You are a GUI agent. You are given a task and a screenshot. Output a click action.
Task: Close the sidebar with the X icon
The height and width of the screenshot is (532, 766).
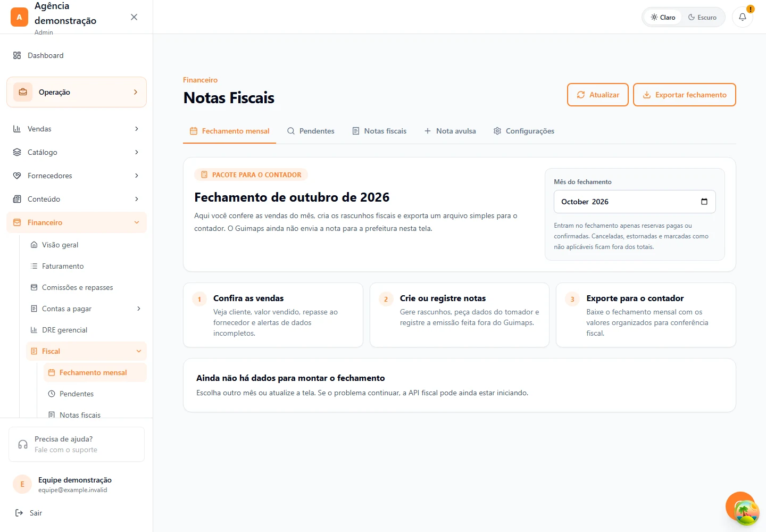tap(134, 17)
